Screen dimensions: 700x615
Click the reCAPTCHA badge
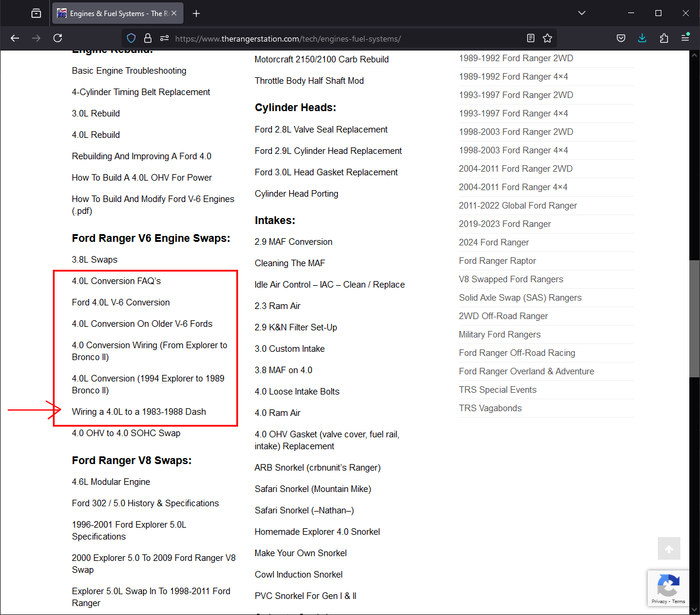pyautogui.click(x=669, y=588)
